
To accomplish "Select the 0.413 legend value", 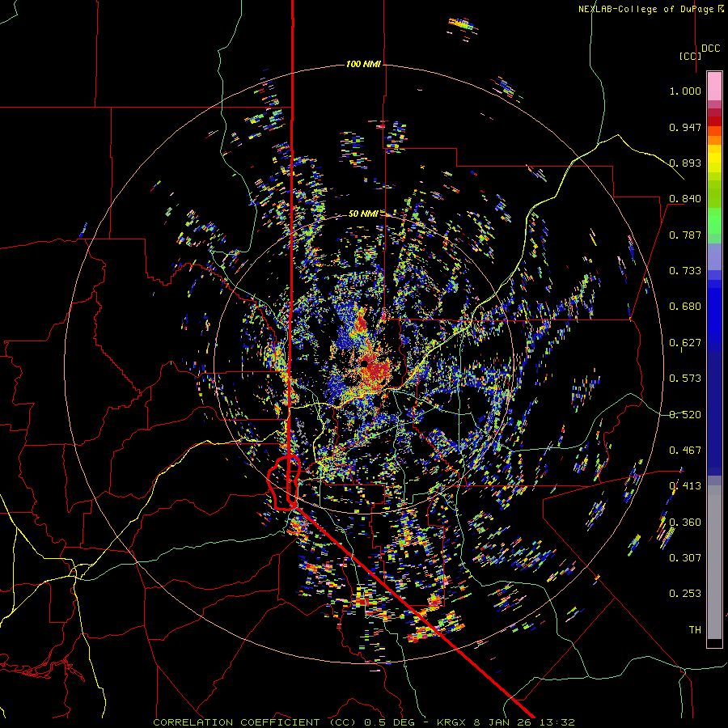I will click(685, 486).
